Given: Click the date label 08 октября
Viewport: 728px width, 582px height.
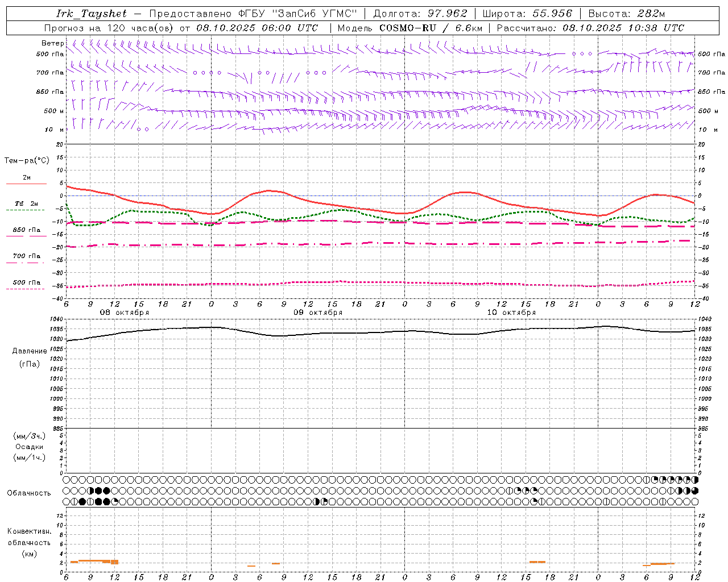Looking at the screenshot, I should (125, 313).
